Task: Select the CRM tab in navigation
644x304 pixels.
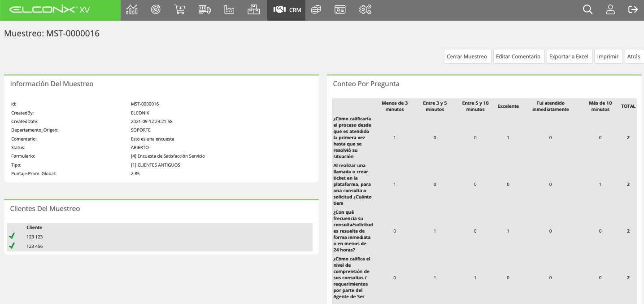Action: [x=287, y=10]
